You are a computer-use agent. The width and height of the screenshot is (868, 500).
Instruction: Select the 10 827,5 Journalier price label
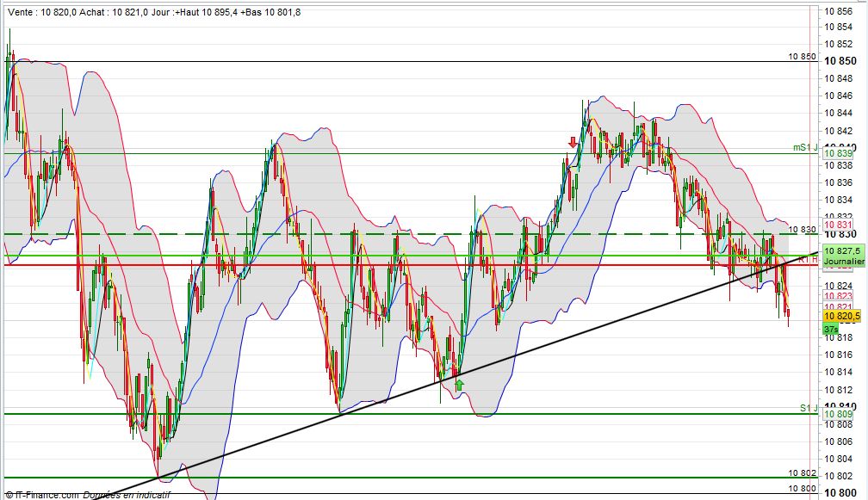pyautogui.click(x=843, y=256)
